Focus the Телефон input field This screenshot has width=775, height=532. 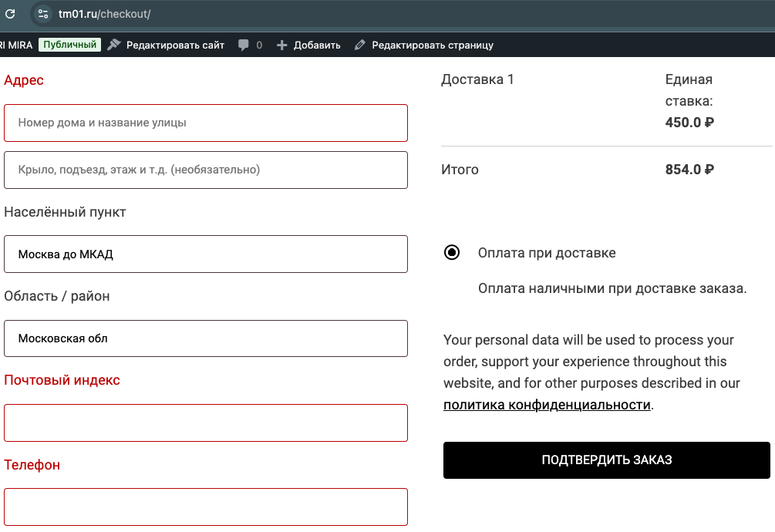pos(206,507)
